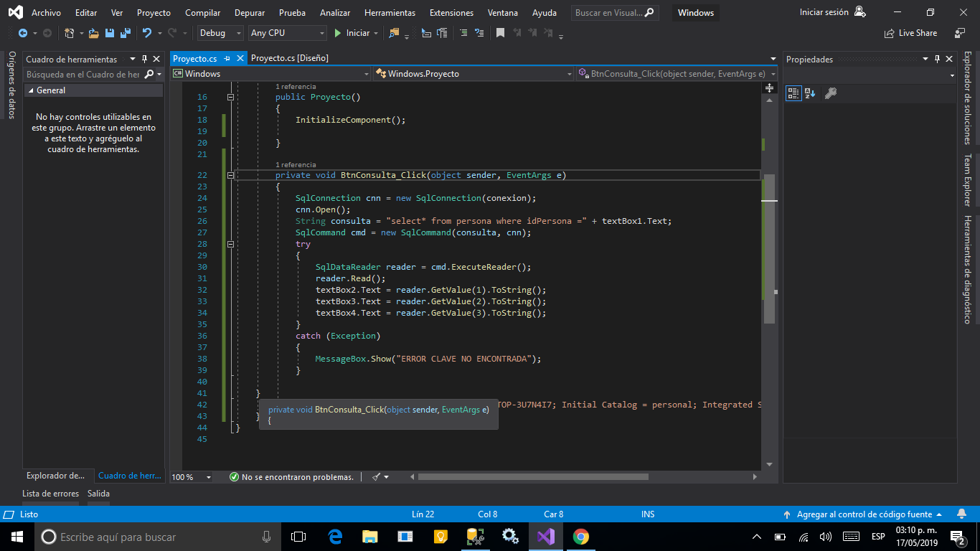Viewport: 980px width, 551px height.
Task: Click the Undo arrow icon
Action: 148,33
